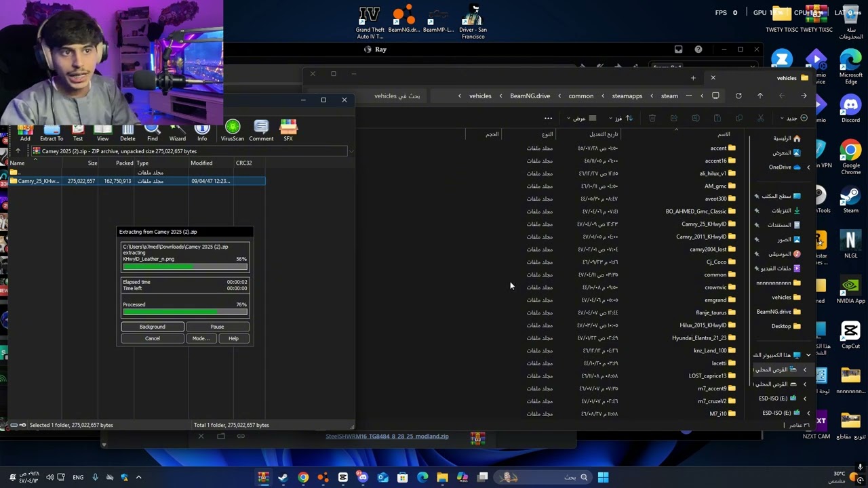
Task: Click vehicles breadcrumb in Explorer address bar
Action: click(x=480, y=96)
